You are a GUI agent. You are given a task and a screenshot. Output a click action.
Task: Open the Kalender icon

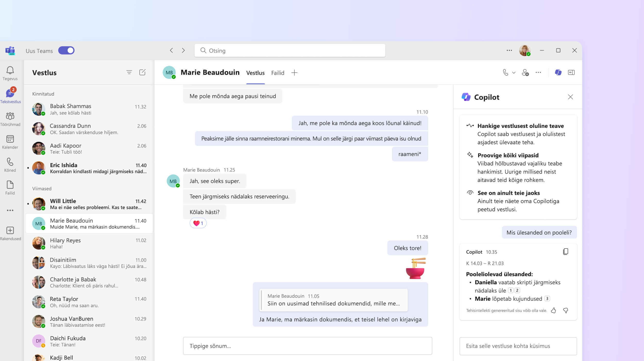(x=10, y=142)
